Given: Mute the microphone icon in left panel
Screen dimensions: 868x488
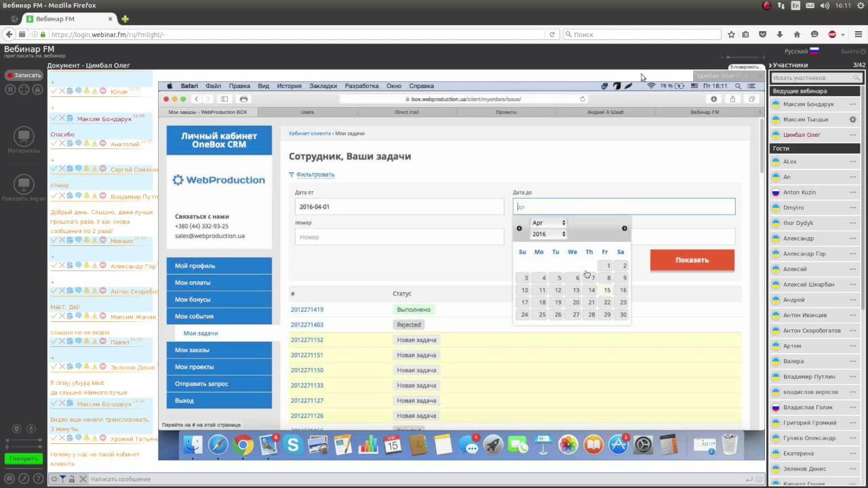Looking at the screenshot, I should [x=31, y=428].
